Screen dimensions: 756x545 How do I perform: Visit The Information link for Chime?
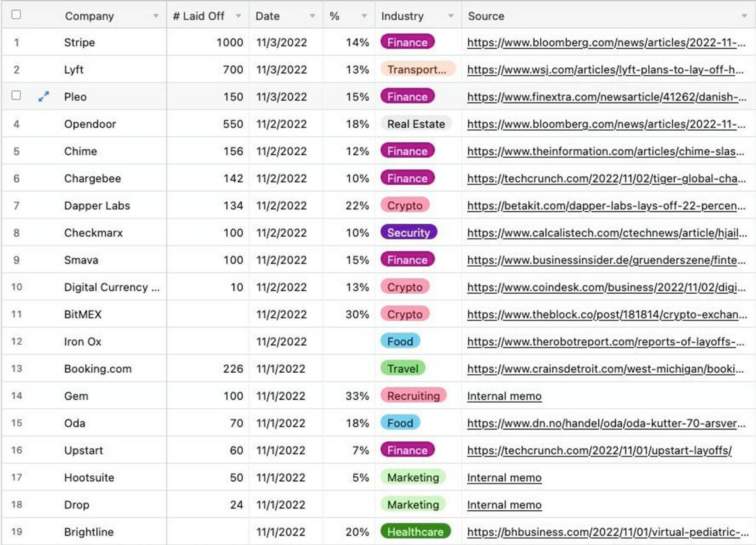606,152
